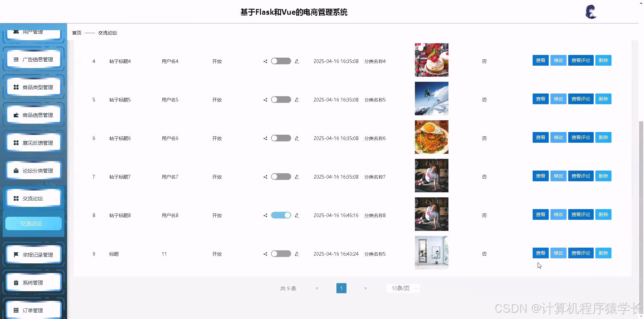Click the 删除 button for row 9
This screenshot has width=644, height=319.
603,253
